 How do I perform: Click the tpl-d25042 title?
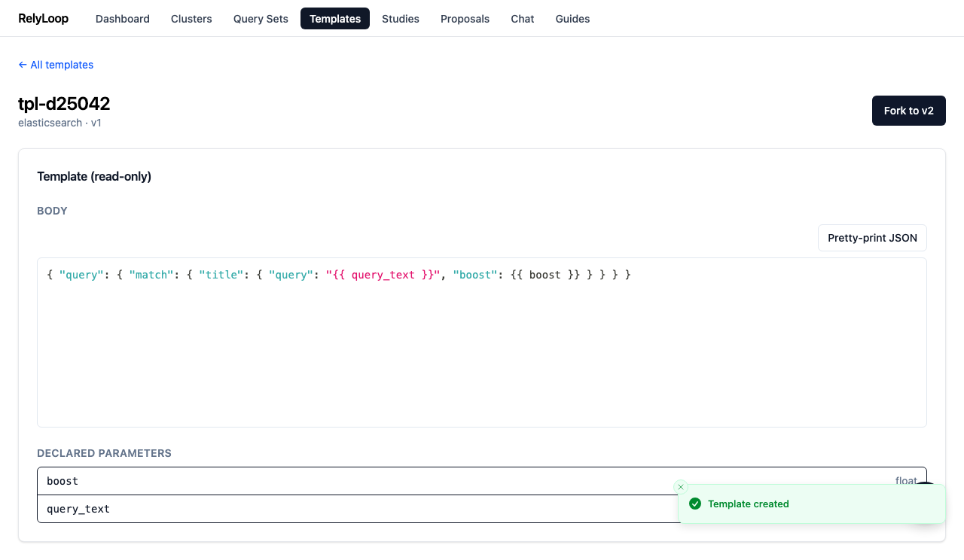(64, 104)
